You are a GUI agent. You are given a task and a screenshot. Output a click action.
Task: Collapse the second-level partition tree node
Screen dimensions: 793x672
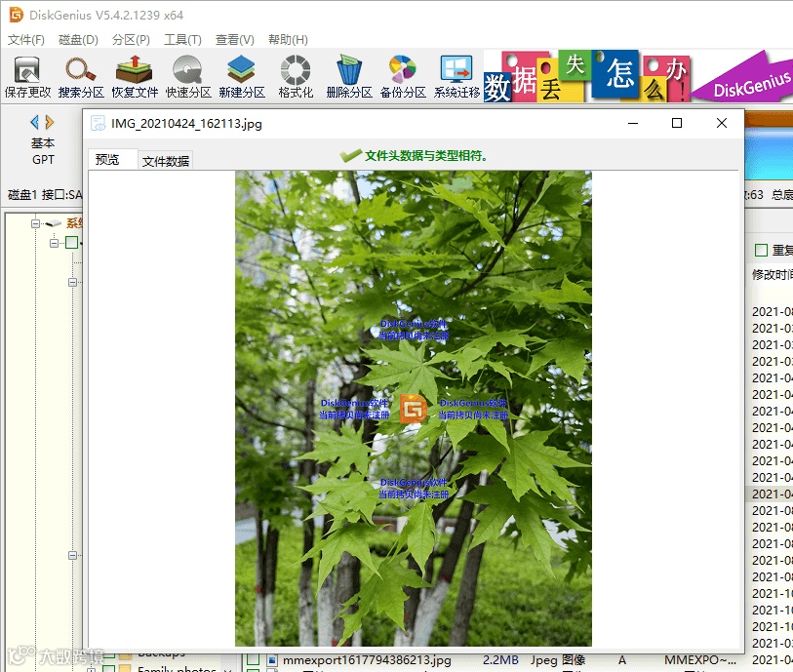point(54,243)
